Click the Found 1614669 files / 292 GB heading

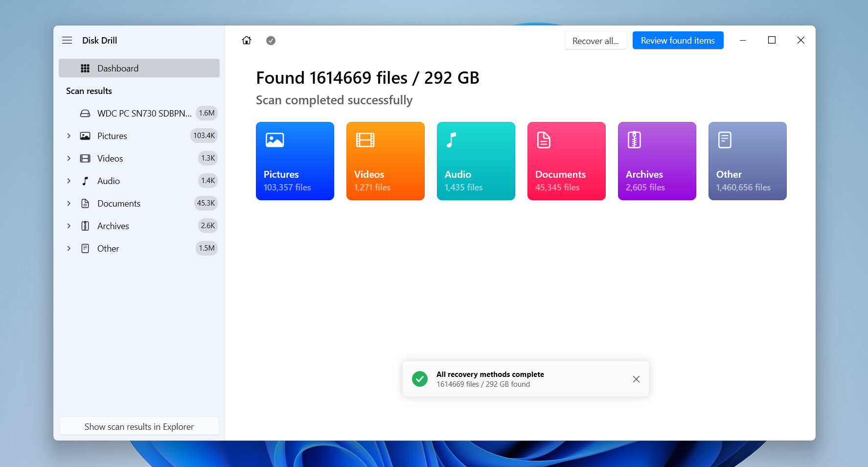pyautogui.click(x=367, y=78)
